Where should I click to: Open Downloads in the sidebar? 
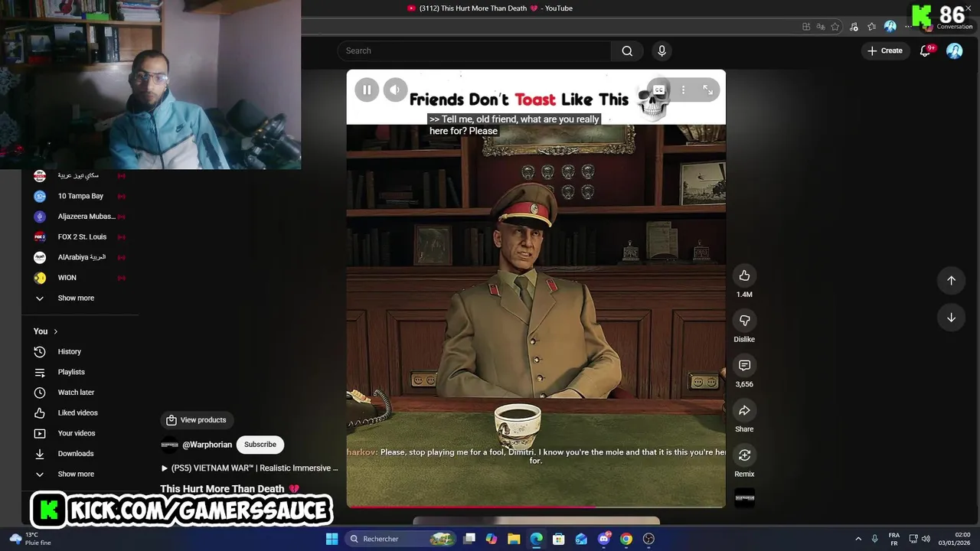(x=75, y=454)
